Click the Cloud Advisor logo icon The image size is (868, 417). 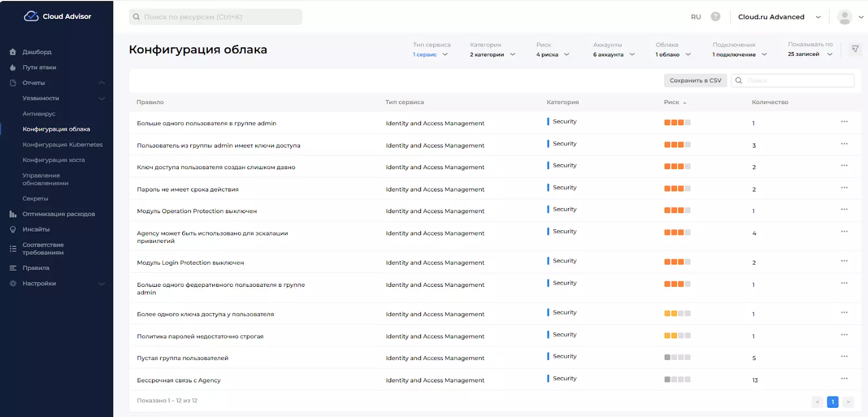[31, 16]
